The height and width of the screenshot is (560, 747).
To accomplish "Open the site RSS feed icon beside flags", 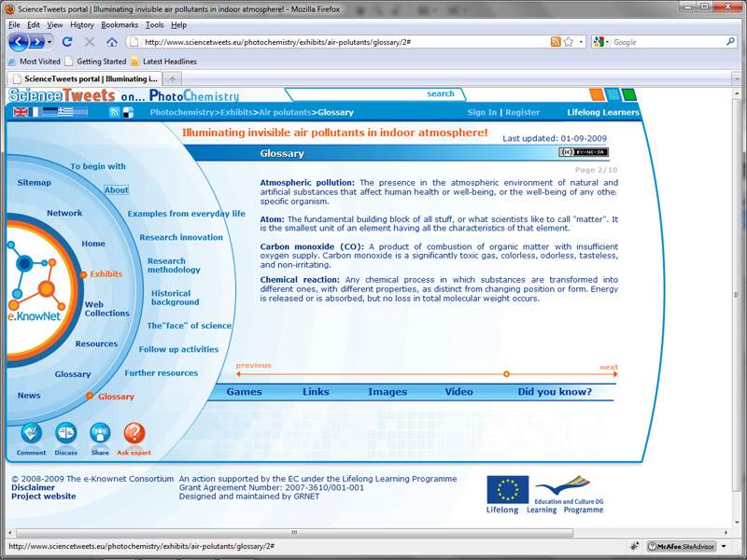I will tap(114, 112).
